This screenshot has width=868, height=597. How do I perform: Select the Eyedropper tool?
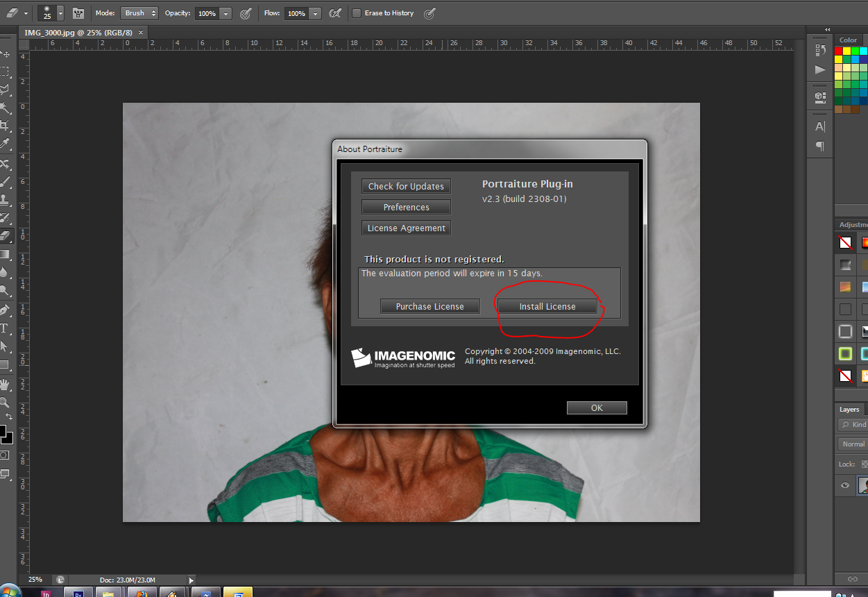(5, 144)
